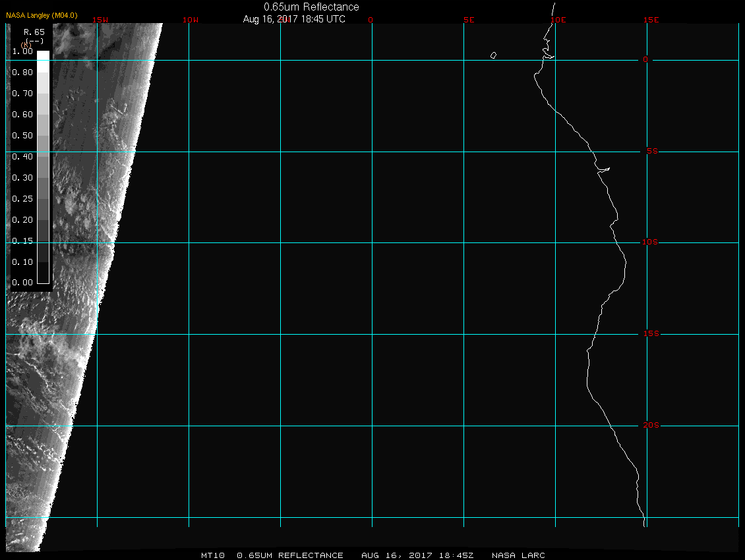
Task: Click the 10S latitude label
Action: pos(649,242)
